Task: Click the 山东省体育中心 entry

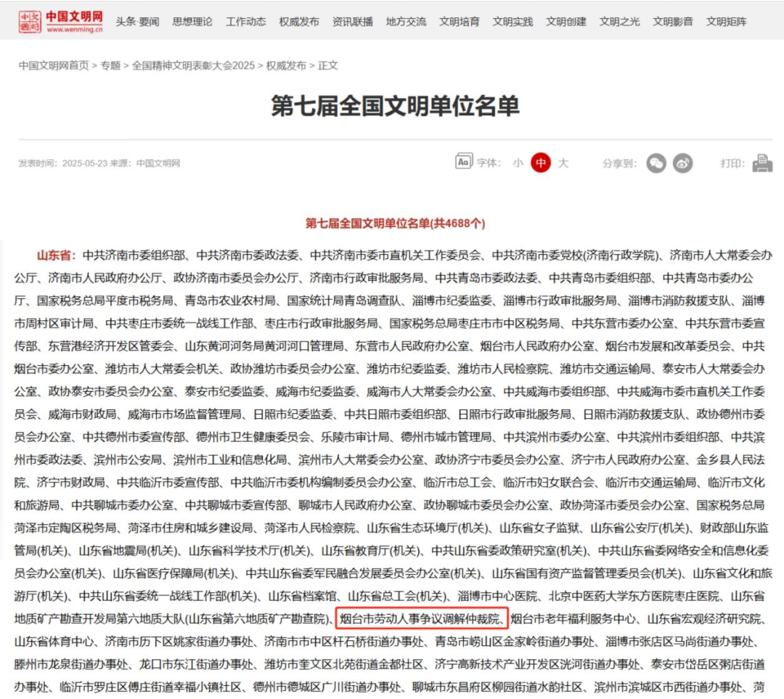Action: (54, 642)
